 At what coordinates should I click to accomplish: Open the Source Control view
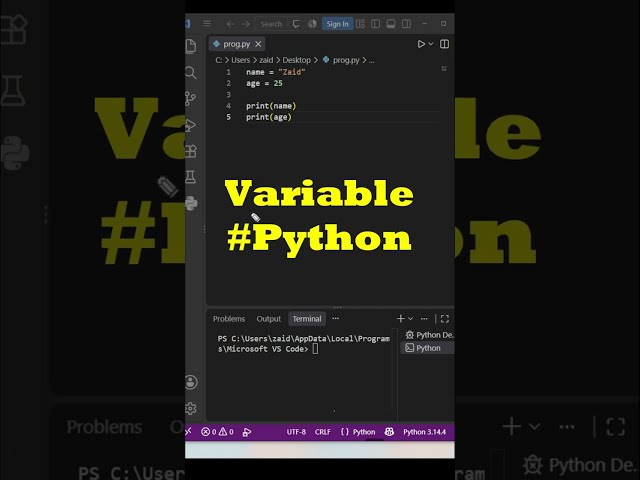[191, 99]
